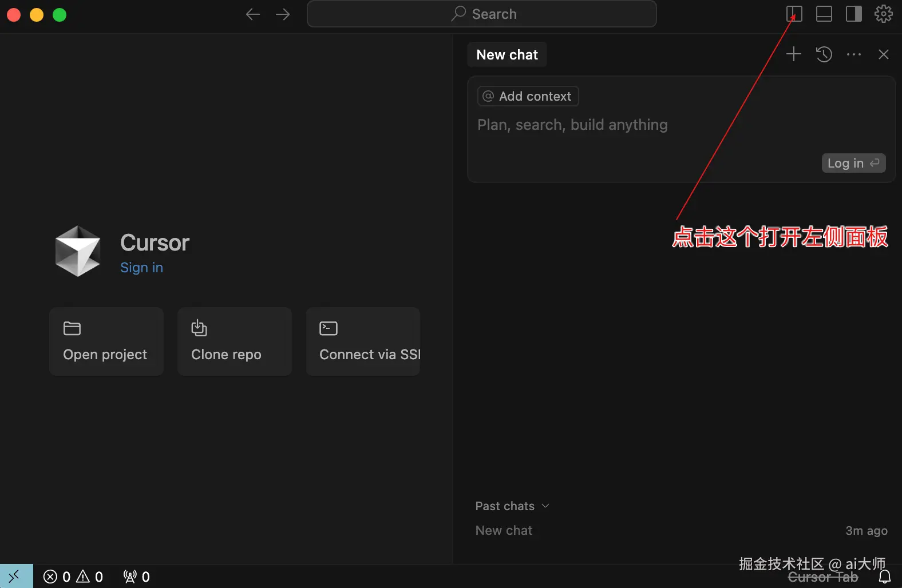Screen dimensions: 902x588
Task: Click the Sign in link
Action: 141,268
